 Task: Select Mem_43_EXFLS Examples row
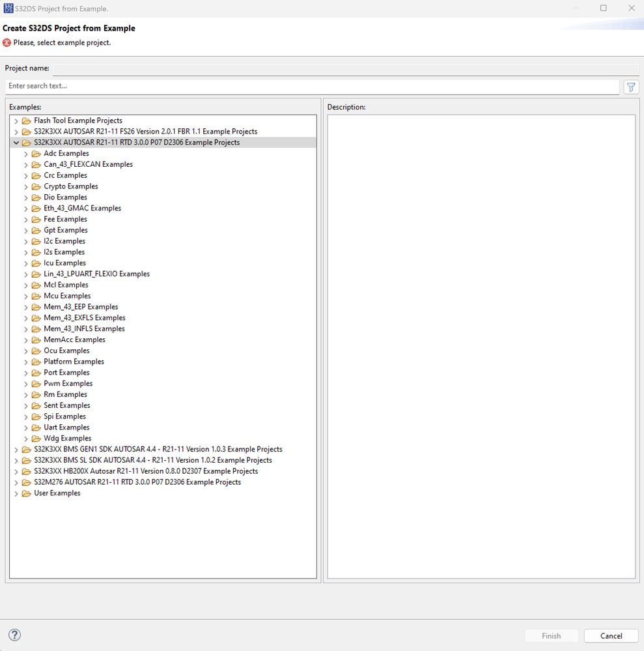click(85, 317)
